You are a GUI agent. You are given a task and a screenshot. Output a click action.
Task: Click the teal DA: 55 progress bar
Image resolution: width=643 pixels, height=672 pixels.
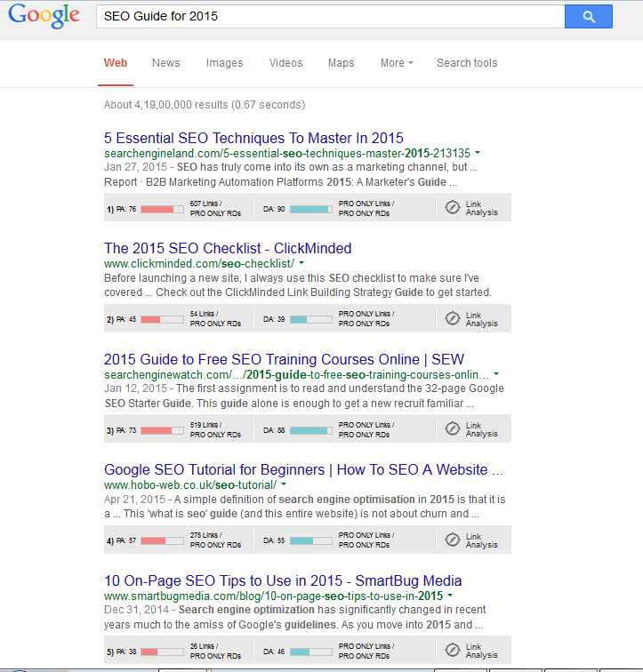pyautogui.click(x=310, y=540)
